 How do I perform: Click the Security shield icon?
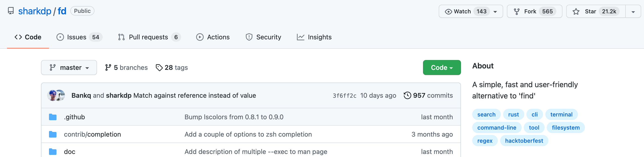coord(249,37)
